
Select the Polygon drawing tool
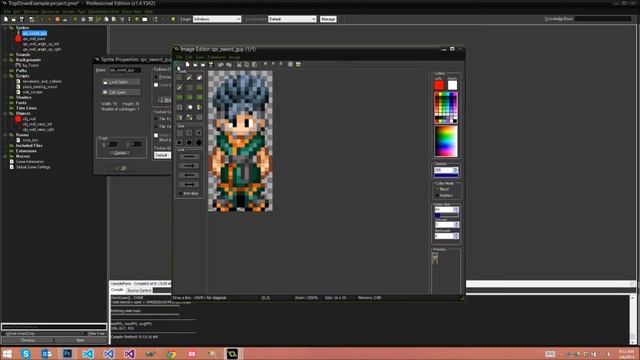[x=199, y=87]
